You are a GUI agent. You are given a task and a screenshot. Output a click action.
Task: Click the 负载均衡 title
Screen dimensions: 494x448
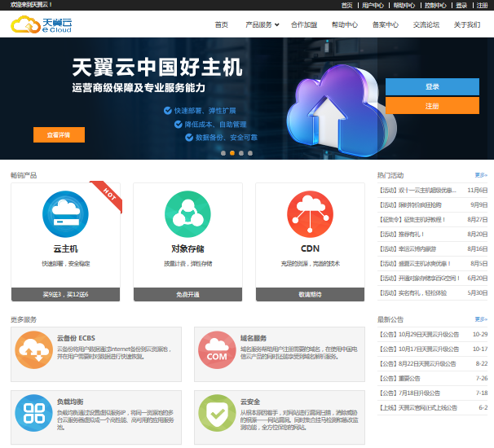coord(70,402)
